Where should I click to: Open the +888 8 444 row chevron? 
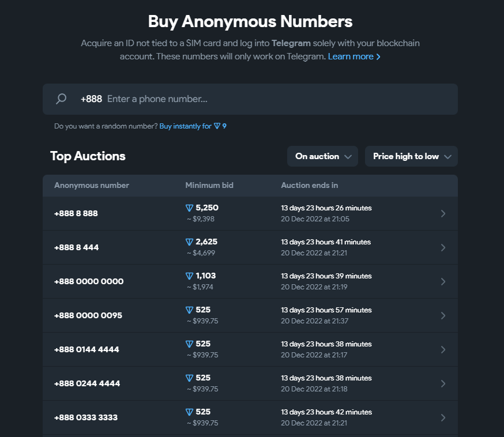coord(443,247)
